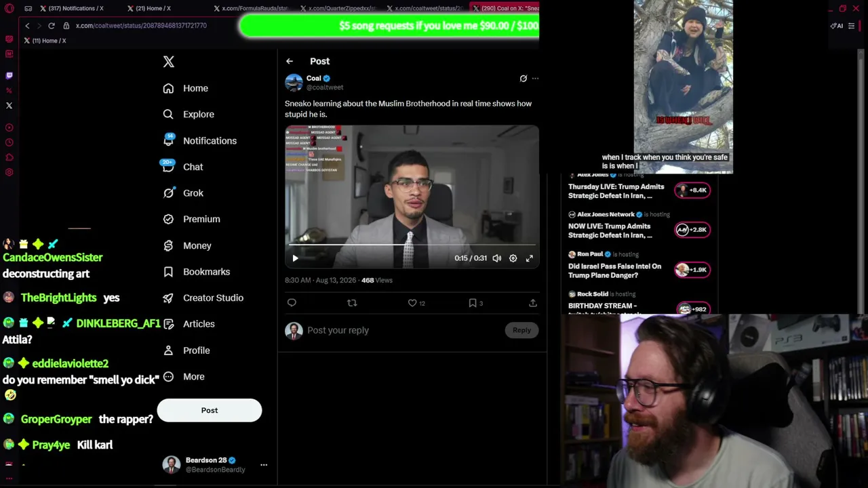Seek the video using the progress bar
Viewport: 868px width, 488px height.
[412, 245]
